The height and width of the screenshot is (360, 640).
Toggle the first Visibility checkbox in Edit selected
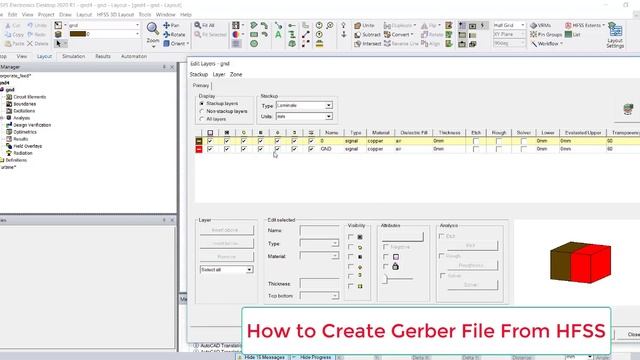pos(351,237)
